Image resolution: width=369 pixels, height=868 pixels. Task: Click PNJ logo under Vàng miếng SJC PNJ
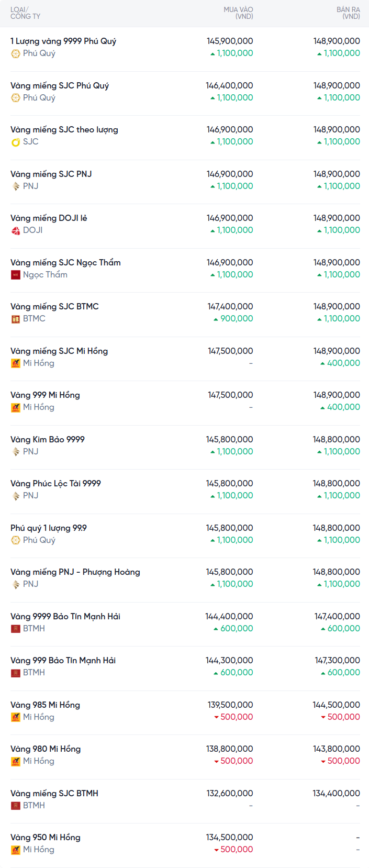16,186
